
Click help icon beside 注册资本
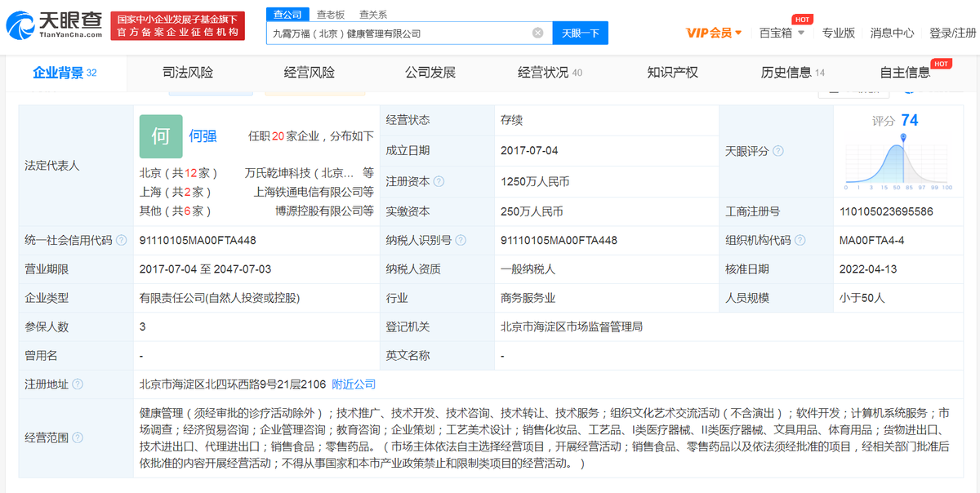(x=439, y=182)
